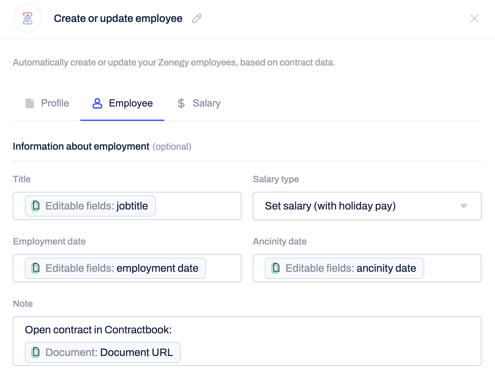This screenshot has width=495, height=368.
Task: Select the jobtitle field tag
Action: coord(90,206)
